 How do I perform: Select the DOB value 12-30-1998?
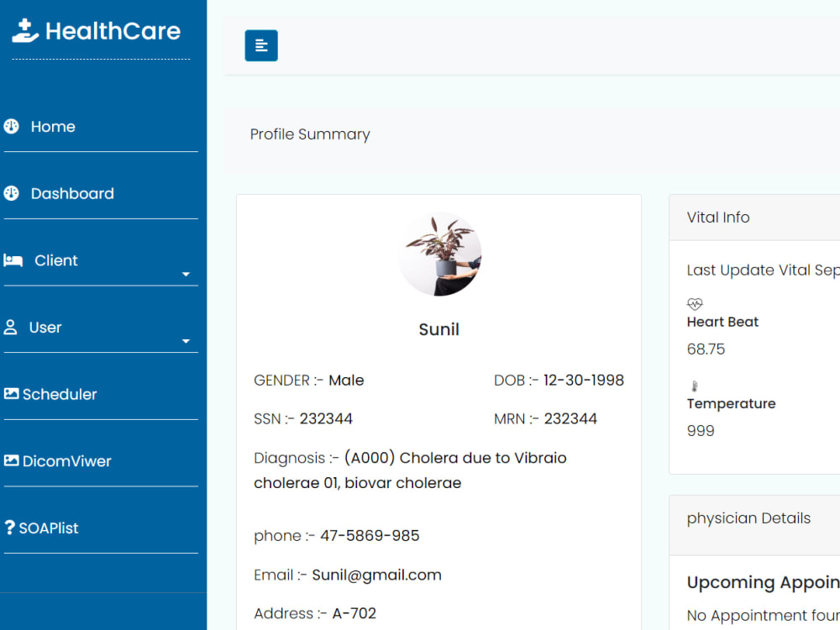tap(584, 381)
